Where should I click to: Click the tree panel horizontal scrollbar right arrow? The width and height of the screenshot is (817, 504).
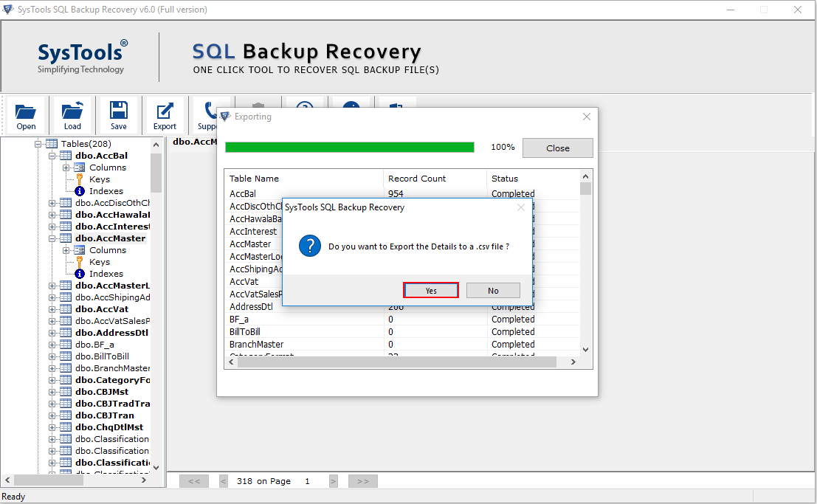[x=144, y=480]
